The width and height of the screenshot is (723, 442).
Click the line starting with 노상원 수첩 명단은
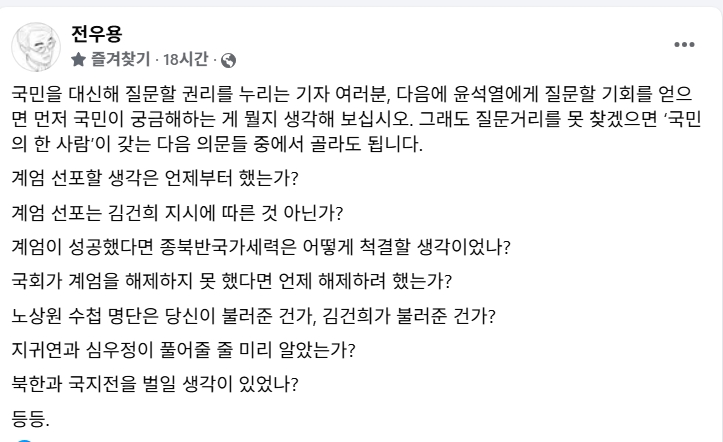click(x=254, y=316)
